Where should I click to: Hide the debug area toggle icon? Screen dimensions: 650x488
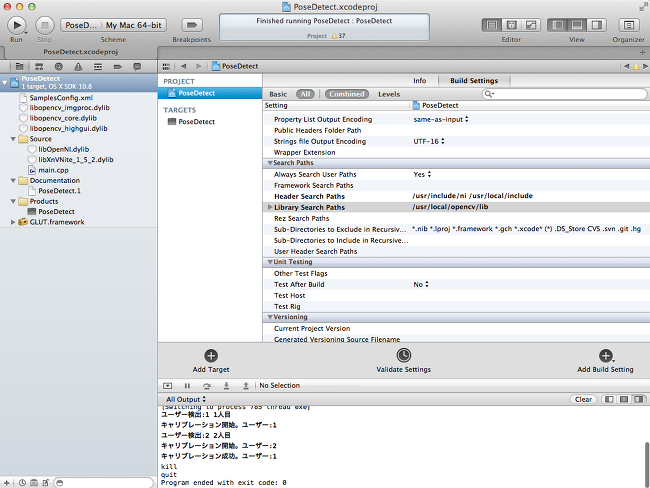tap(167, 386)
